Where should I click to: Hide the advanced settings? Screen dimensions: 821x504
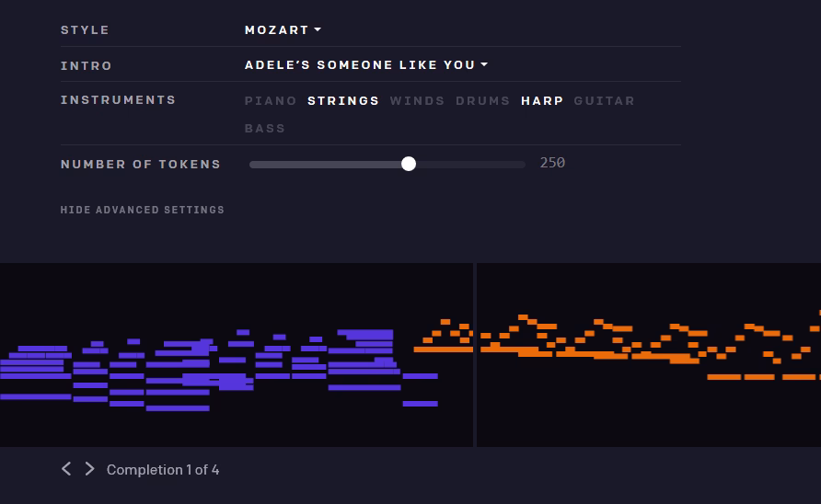coord(143,210)
